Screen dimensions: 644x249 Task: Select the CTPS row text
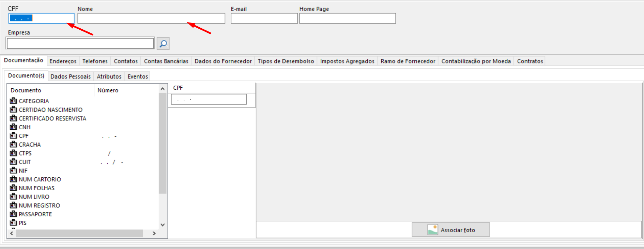click(25, 153)
